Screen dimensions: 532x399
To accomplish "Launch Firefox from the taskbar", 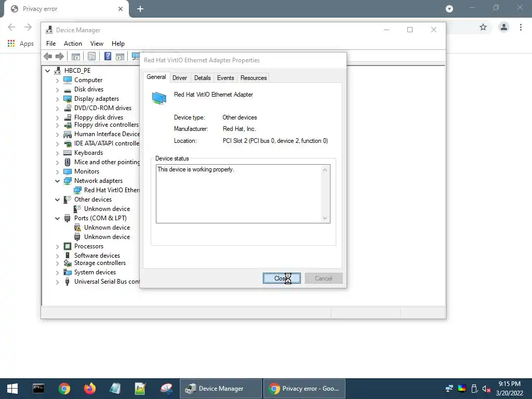I will pyautogui.click(x=90, y=389).
